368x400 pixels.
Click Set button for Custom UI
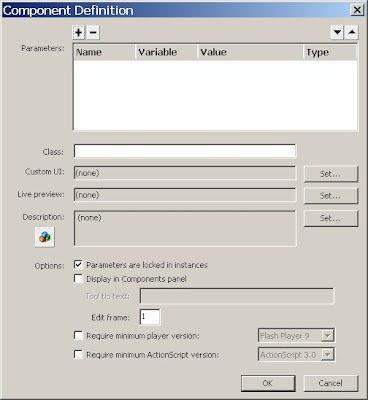331,174
